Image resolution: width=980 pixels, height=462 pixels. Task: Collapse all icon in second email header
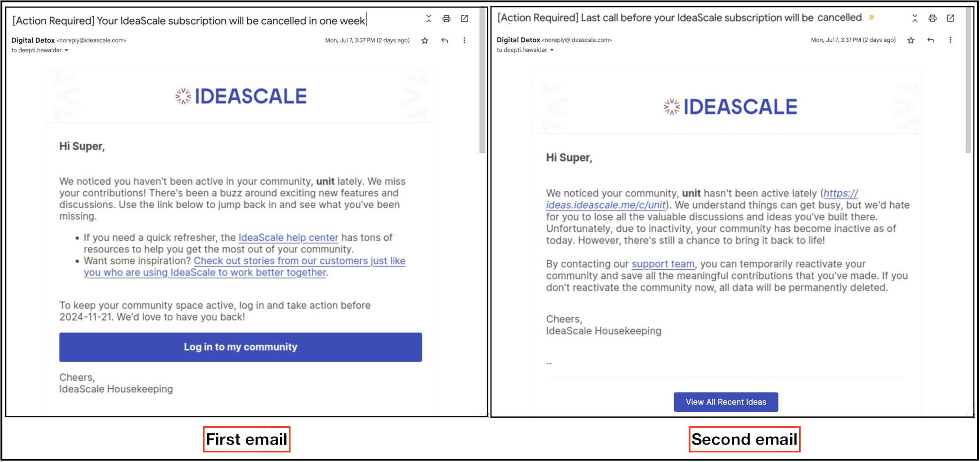coord(915,18)
